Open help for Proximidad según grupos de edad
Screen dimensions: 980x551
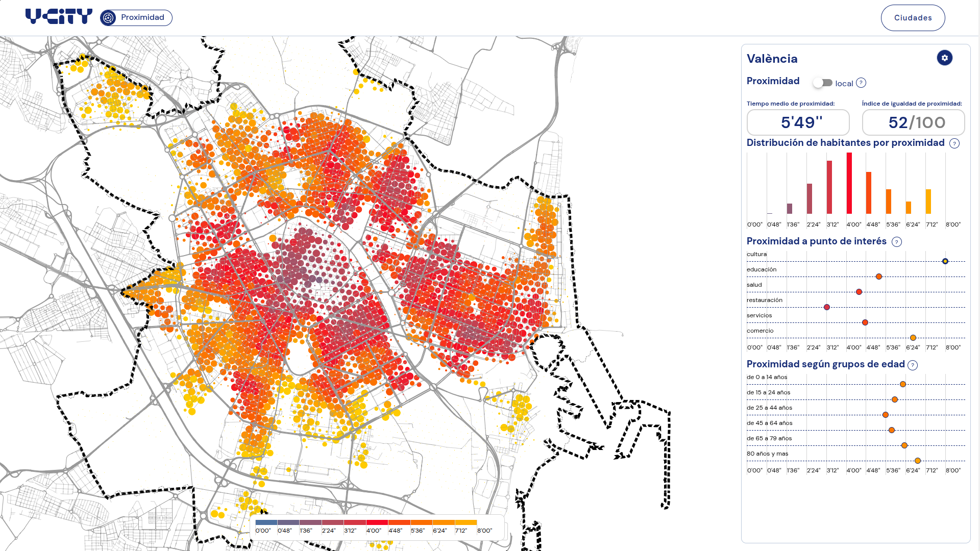(913, 365)
